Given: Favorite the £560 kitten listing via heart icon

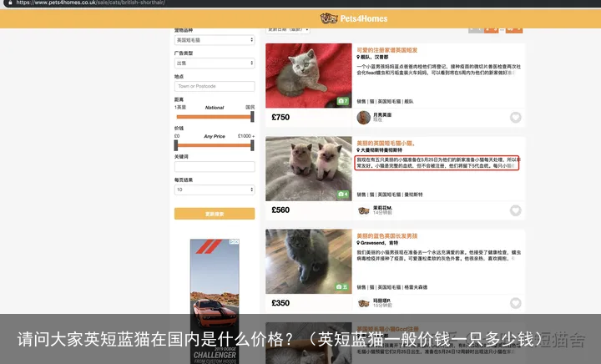Looking at the screenshot, I should pos(515,210).
